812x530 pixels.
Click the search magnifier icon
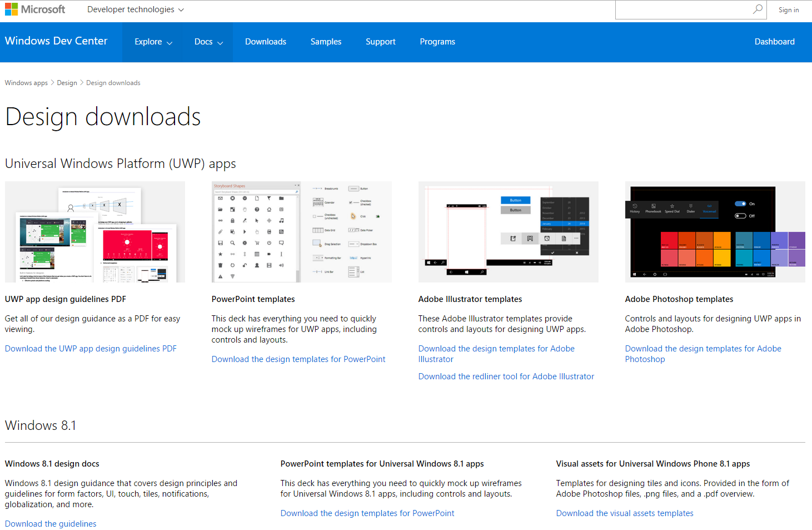click(758, 9)
